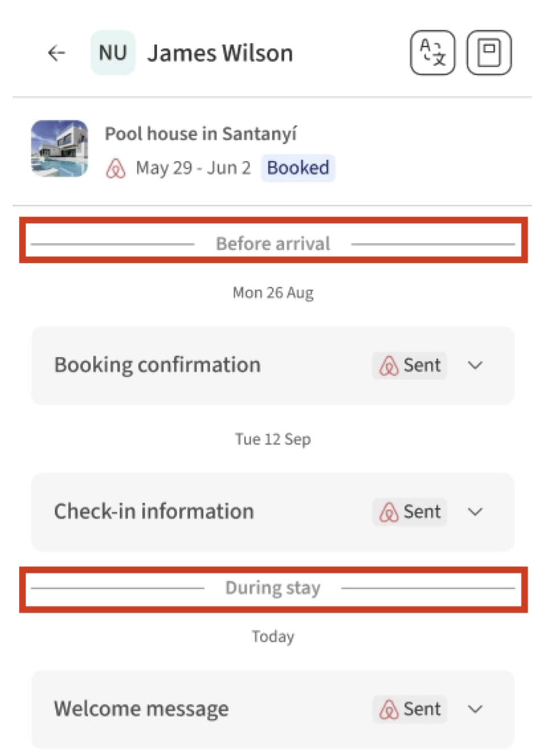Image resolution: width=545 pixels, height=756 pixels.
Task: Click Airbnb icon on Booking confirmation
Action: click(389, 365)
